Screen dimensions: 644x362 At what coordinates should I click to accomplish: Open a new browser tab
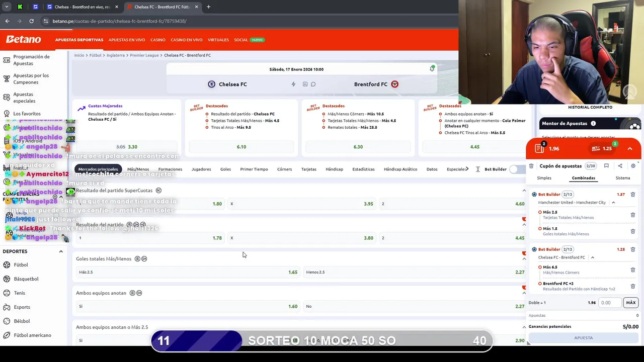[x=208, y=7]
